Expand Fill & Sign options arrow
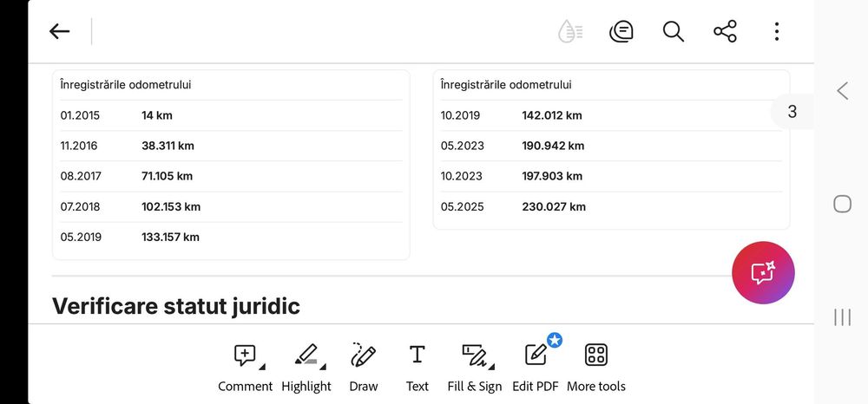Screen dimensions: 868x404 pos(491,366)
